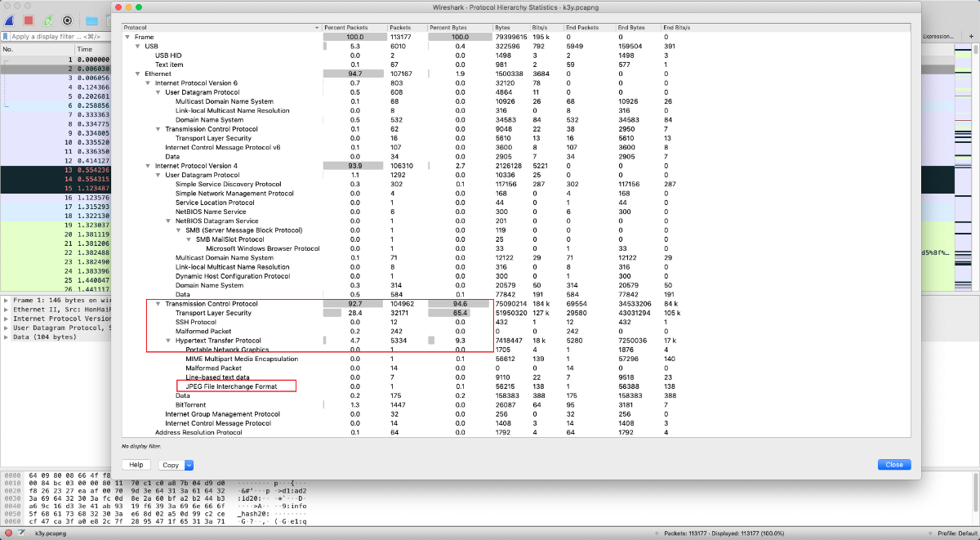Click the Help button
The image size is (980, 540).
(x=136, y=465)
